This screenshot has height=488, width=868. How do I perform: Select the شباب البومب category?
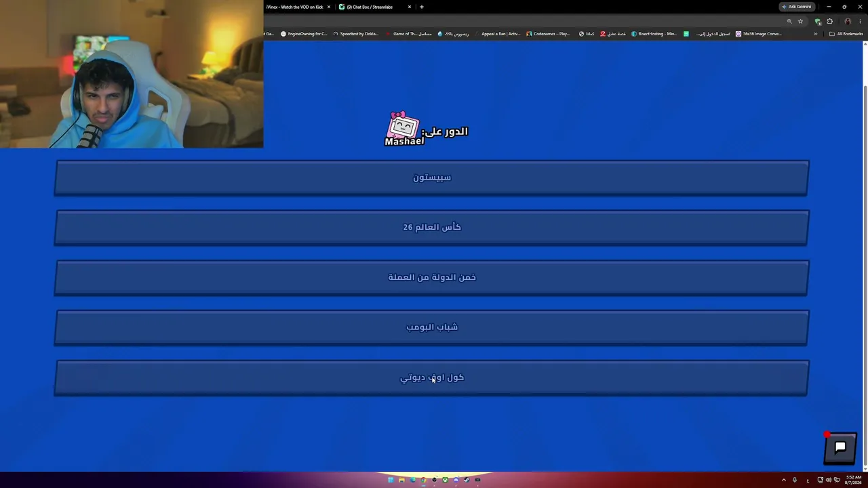click(x=432, y=328)
